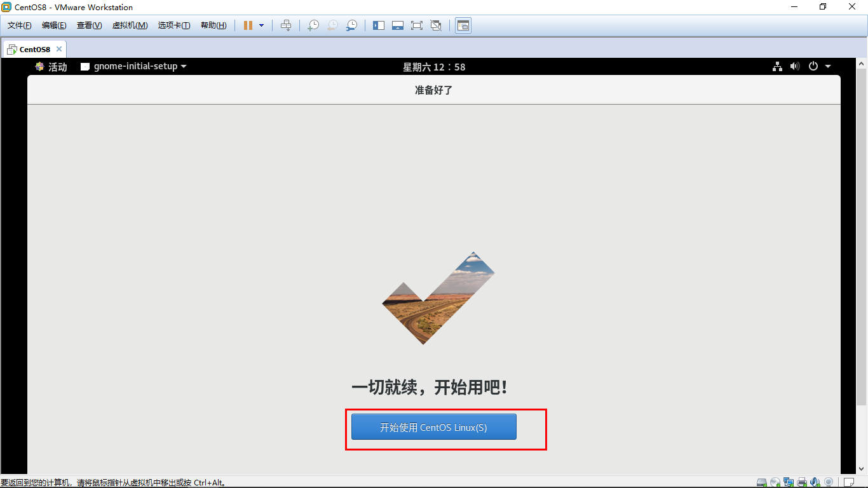Minimize the VMware Workstation window

pos(794,7)
